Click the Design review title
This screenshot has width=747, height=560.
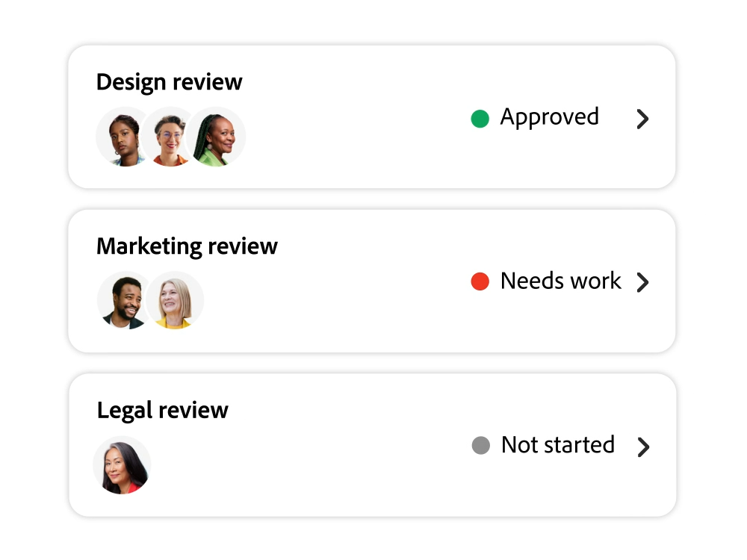170,82
